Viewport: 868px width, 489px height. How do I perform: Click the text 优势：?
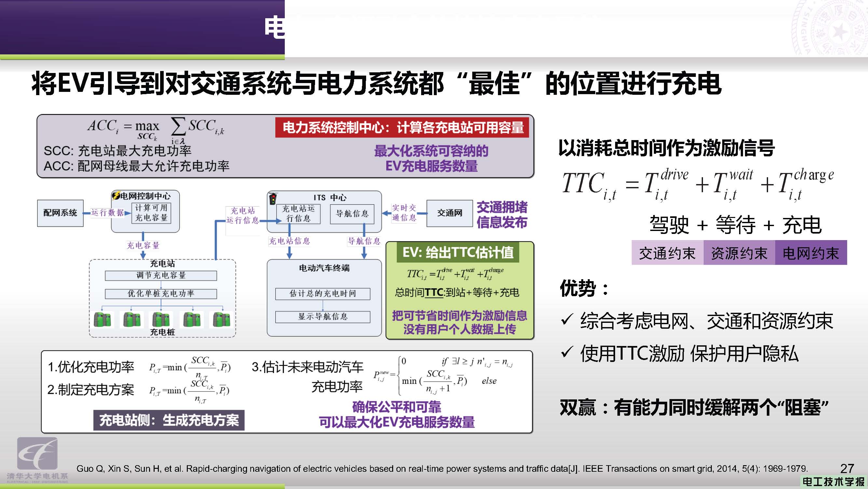[x=585, y=288]
